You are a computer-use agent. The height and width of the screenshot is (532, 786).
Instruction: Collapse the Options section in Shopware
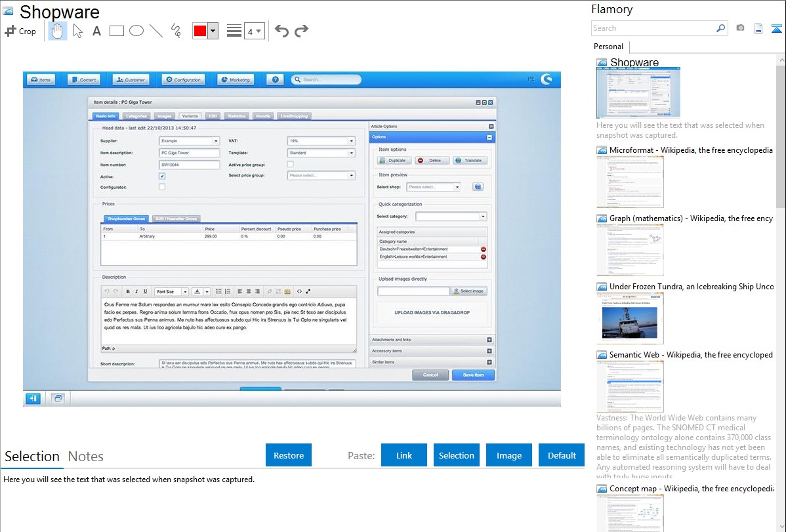(489, 137)
